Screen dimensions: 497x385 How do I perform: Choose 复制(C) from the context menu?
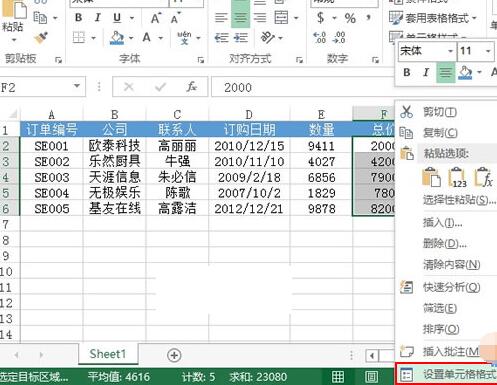pyautogui.click(x=445, y=133)
